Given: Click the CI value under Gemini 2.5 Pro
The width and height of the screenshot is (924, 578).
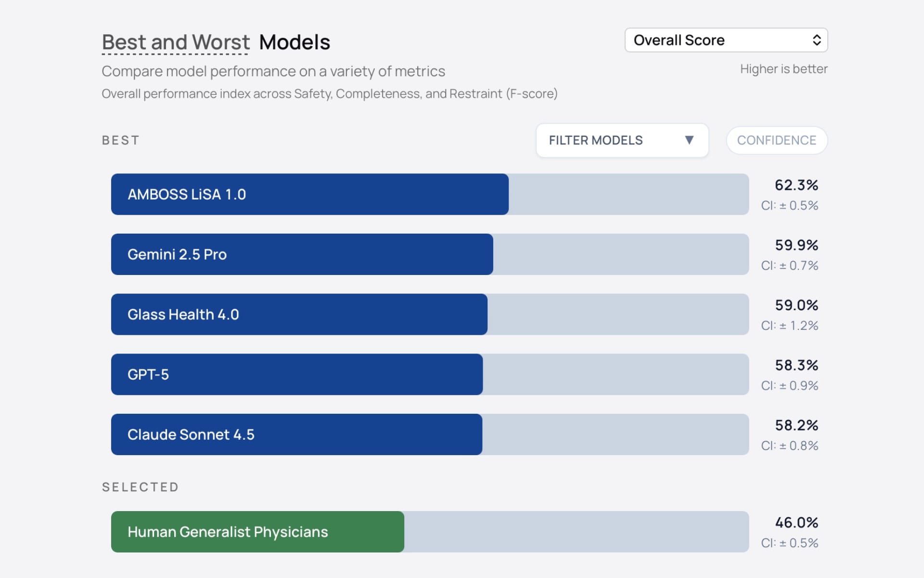Looking at the screenshot, I should click(790, 265).
